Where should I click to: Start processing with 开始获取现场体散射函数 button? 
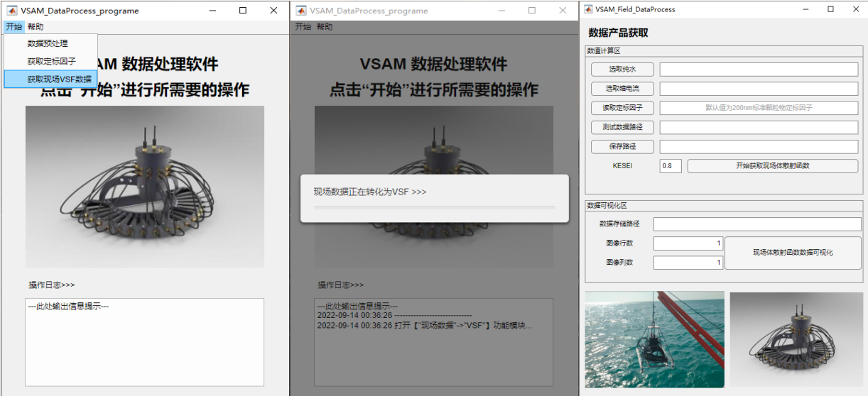[773, 166]
